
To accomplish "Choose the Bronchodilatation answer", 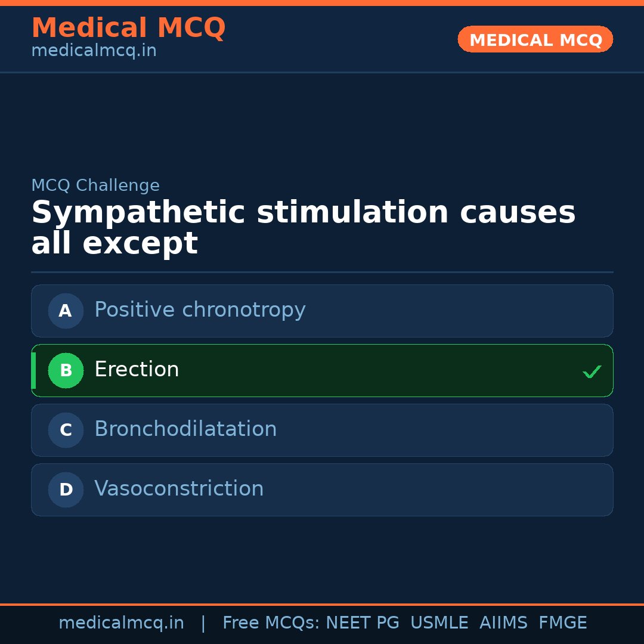I will [185, 429].
